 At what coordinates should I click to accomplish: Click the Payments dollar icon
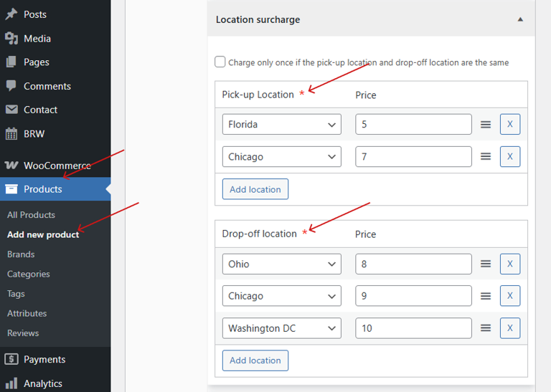click(x=11, y=360)
